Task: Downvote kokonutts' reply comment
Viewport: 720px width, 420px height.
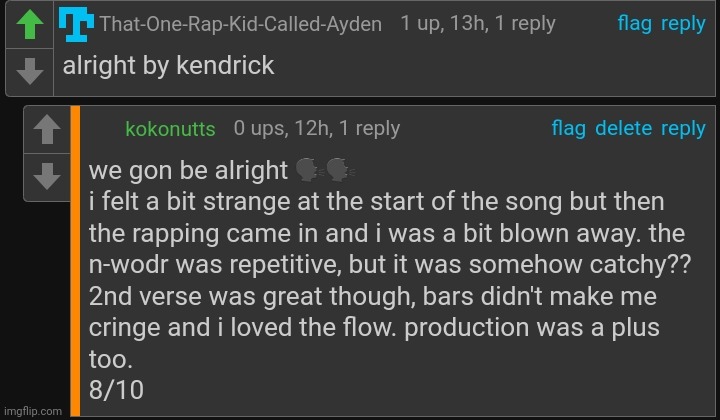Action: 47,176
